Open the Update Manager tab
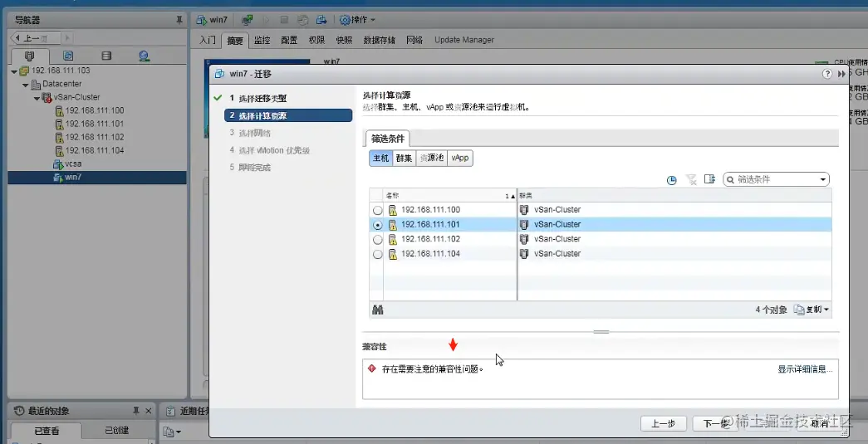868x444 pixels. click(463, 40)
